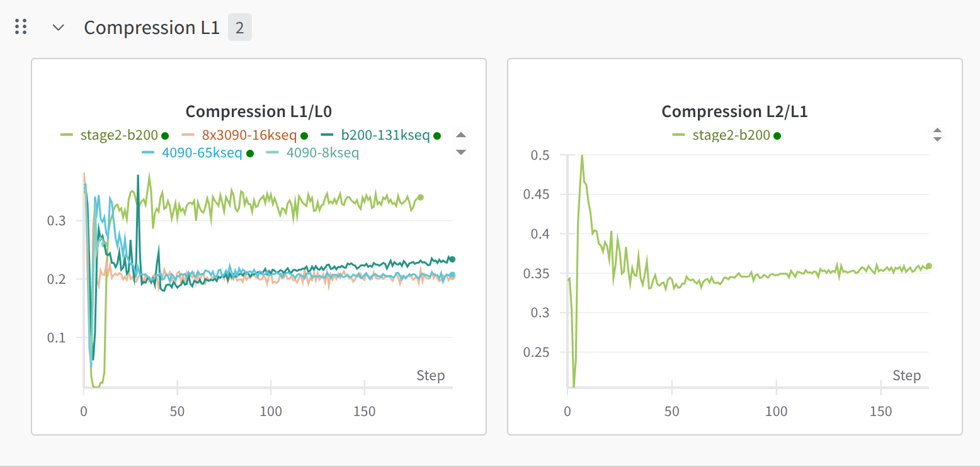Click the status dot beside 8x3090-16kseq

(x=304, y=135)
